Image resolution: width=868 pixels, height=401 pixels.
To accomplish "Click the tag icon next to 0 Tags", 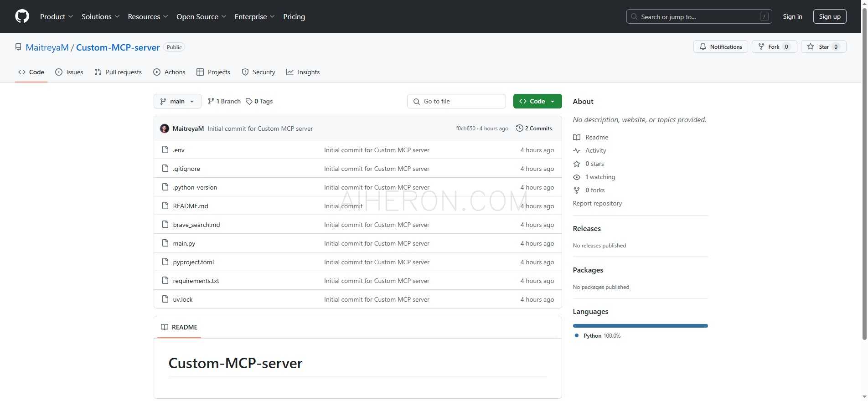I will (x=249, y=101).
